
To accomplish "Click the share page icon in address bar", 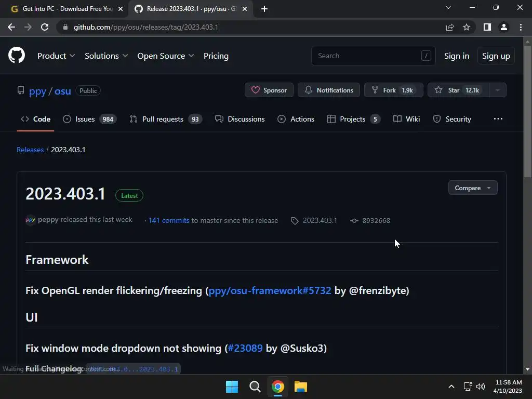I will click(450, 27).
